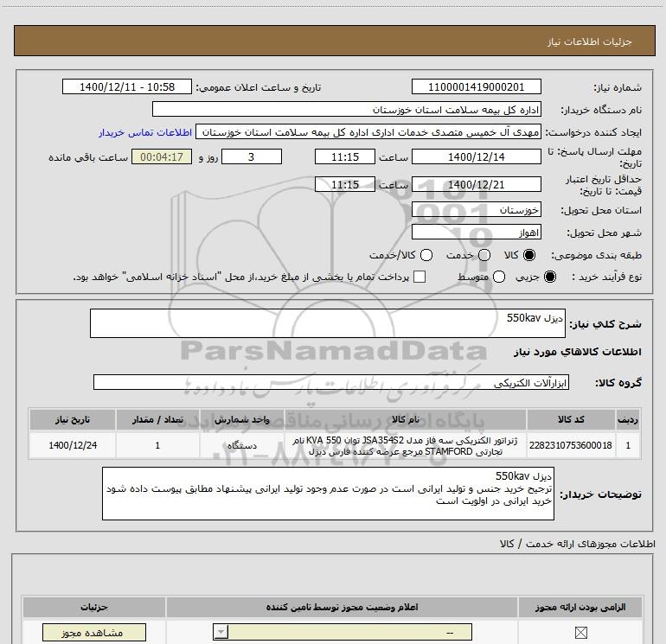Click the تعداد / مقدار column header
This screenshot has width=666, height=644.
click(x=157, y=420)
